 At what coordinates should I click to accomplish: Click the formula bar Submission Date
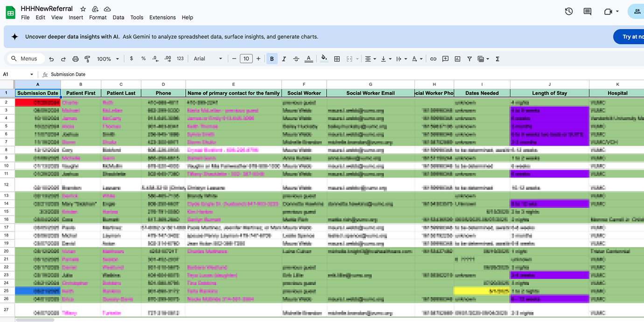68,74
